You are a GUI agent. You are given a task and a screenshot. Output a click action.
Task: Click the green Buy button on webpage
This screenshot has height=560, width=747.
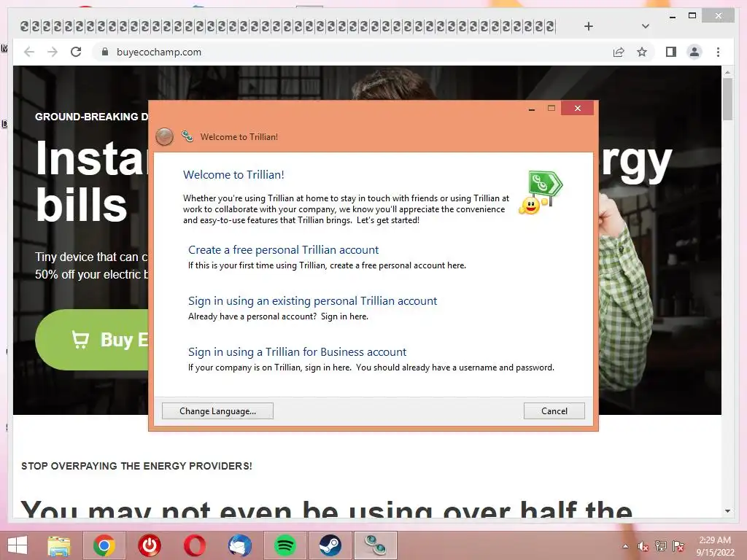(92, 340)
